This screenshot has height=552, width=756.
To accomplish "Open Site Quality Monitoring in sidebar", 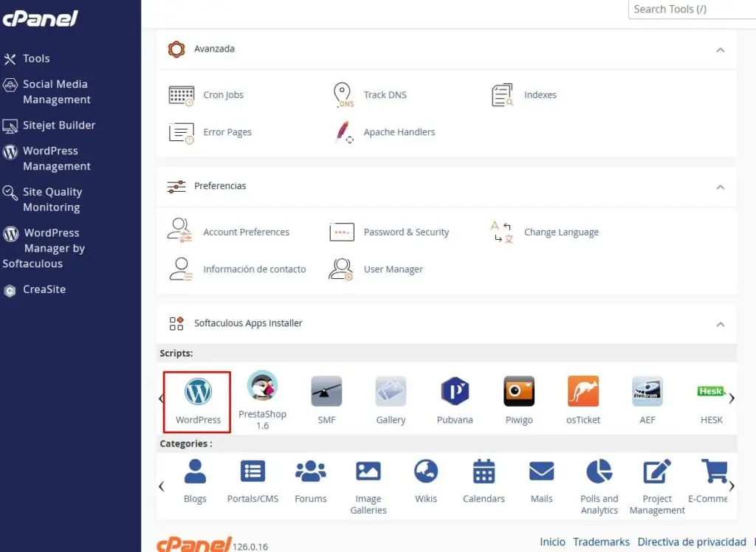I will [x=43, y=199].
